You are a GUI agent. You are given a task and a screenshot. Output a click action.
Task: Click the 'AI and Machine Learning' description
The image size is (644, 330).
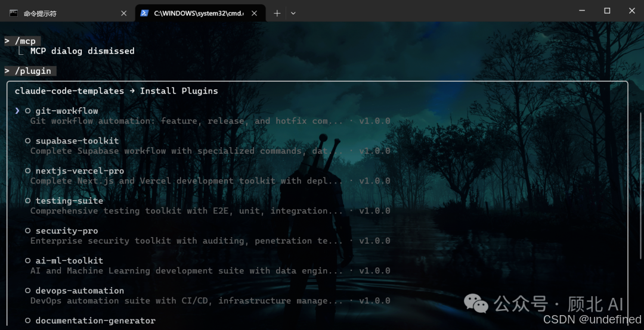210,271
